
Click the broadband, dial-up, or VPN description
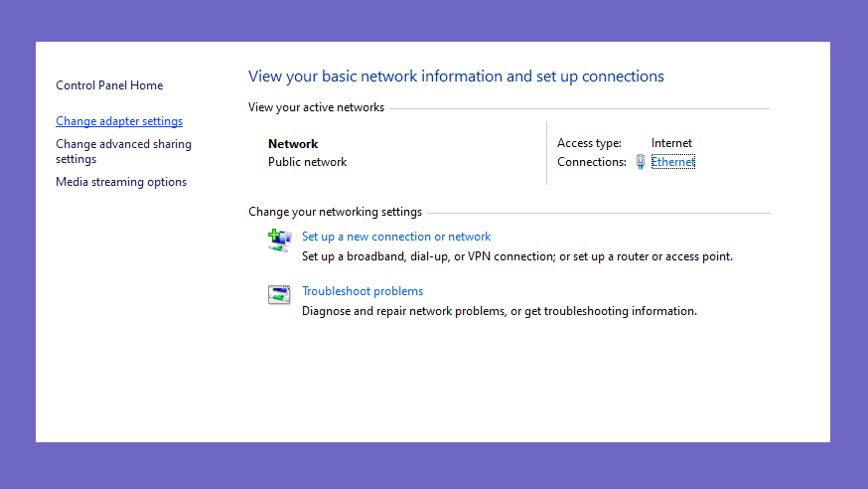click(x=517, y=256)
